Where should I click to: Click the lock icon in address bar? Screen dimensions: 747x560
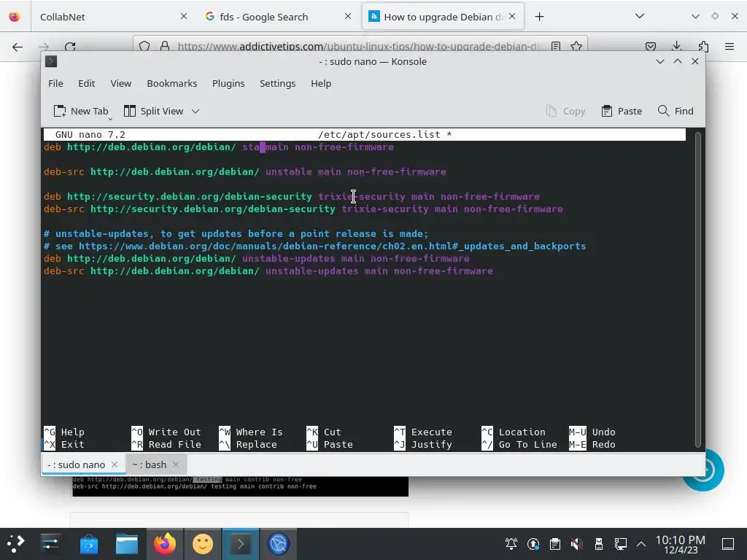tap(165, 46)
